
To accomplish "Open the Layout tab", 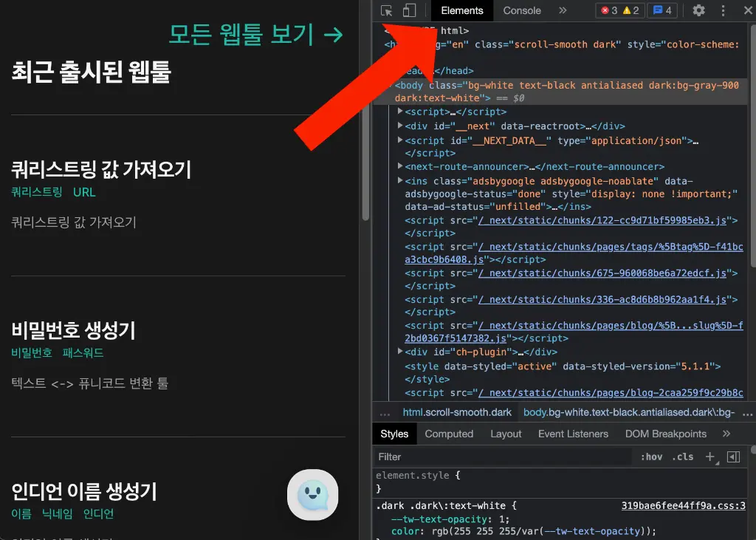I will (506, 434).
